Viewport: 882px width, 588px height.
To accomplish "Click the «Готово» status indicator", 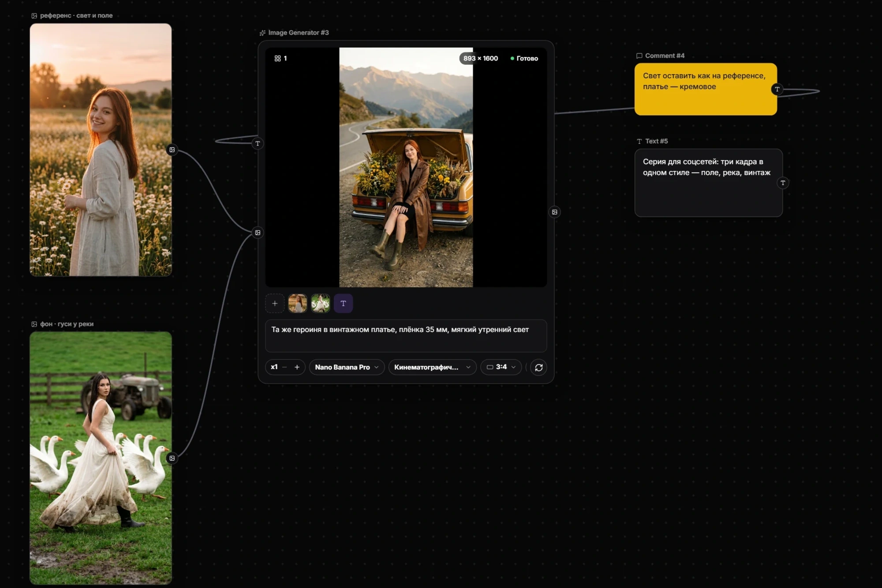I will (524, 58).
